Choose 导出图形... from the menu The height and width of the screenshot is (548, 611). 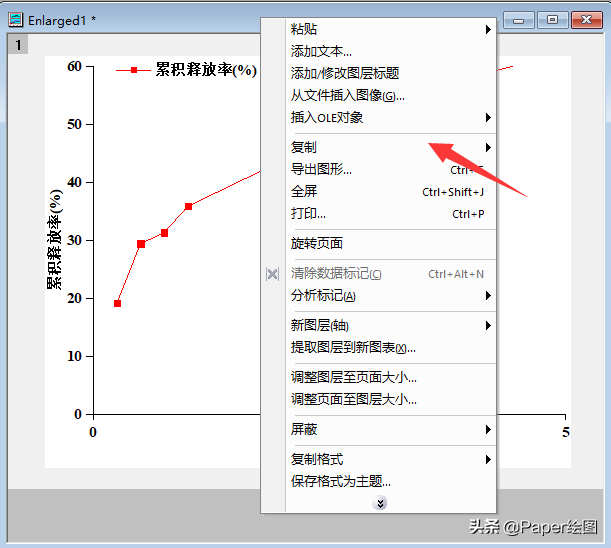click(x=390, y=170)
